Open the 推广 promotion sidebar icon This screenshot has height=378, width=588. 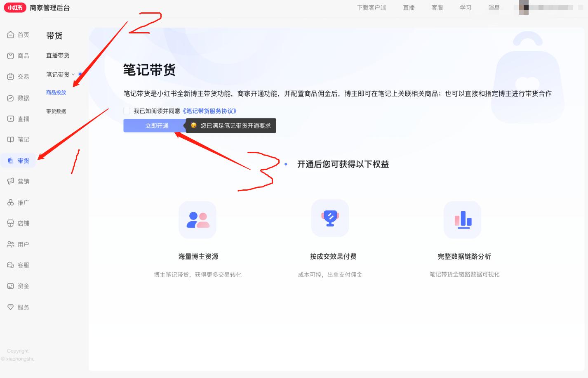(x=11, y=202)
